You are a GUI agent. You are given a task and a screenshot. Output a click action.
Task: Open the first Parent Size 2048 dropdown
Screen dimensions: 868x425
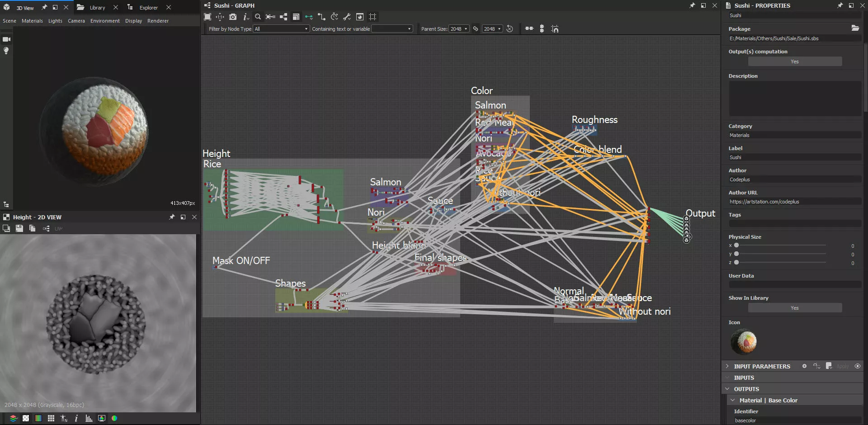(x=459, y=29)
